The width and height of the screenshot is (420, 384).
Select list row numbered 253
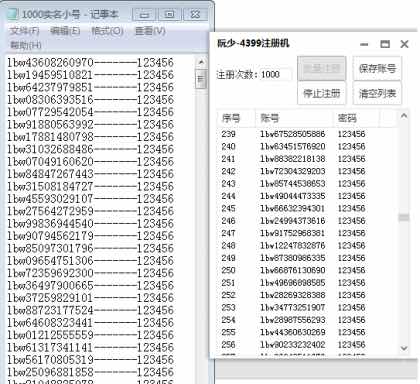pos(307,307)
